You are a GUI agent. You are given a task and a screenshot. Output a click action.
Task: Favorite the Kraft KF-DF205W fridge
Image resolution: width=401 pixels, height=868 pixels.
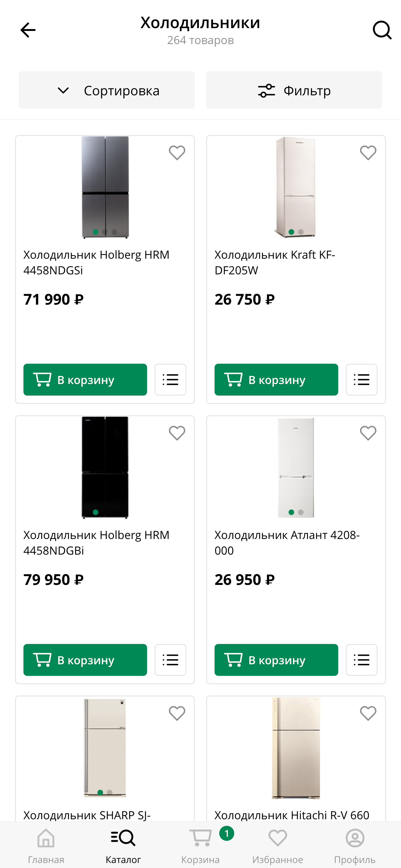point(368,153)
